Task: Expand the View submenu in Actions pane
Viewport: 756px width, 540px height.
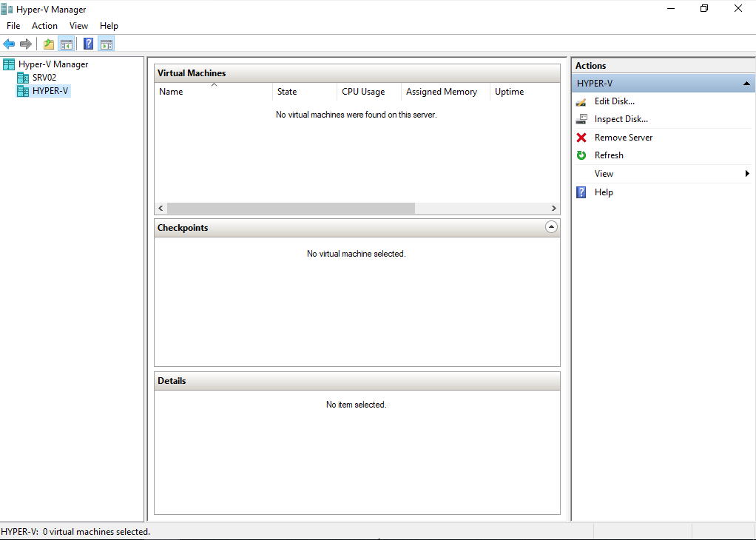Action: pos(604,173)
